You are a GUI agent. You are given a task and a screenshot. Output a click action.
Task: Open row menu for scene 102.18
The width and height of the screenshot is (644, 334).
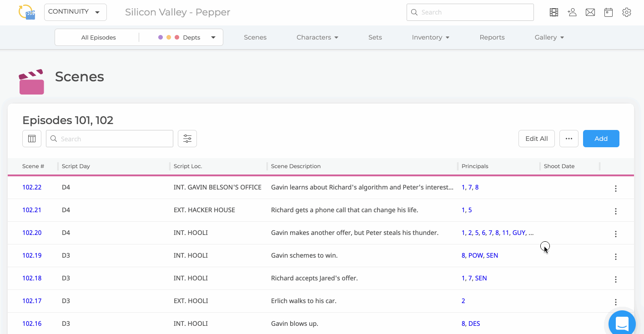click(x=616, y=279)
